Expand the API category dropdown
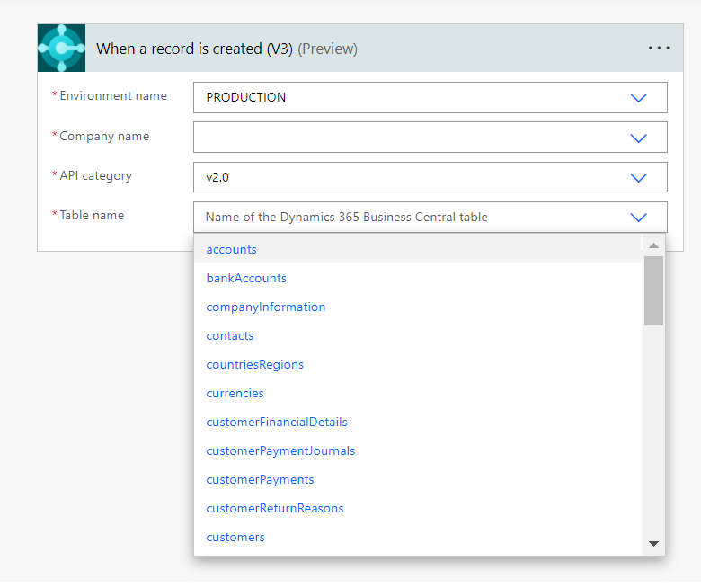 (x=638, y=177)
